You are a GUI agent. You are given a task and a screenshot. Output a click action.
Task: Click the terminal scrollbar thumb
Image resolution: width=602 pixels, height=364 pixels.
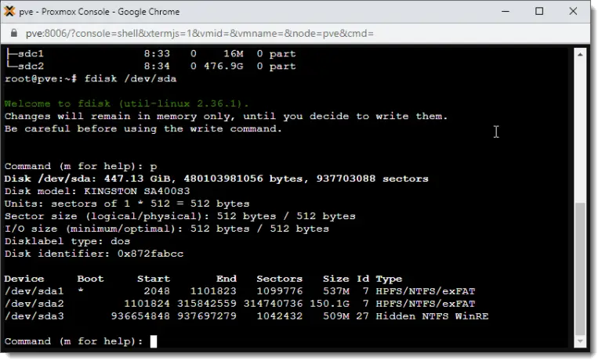[x=580, y=266]
